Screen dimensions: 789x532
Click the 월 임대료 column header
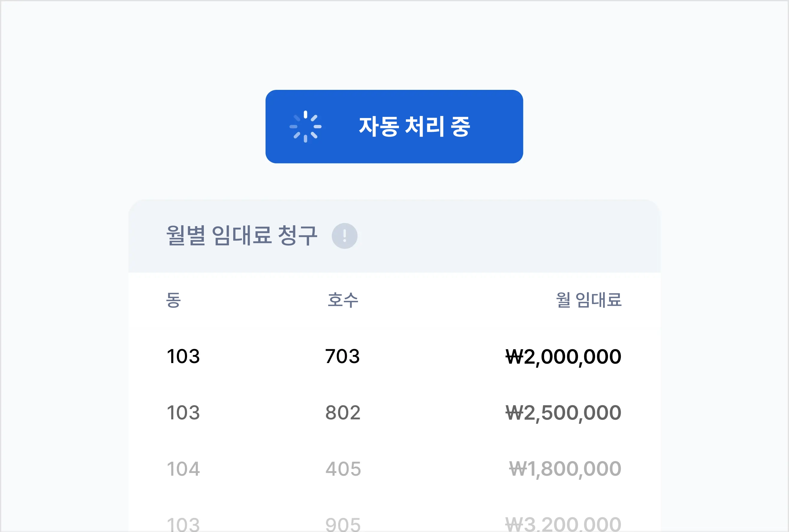[588, 300]
